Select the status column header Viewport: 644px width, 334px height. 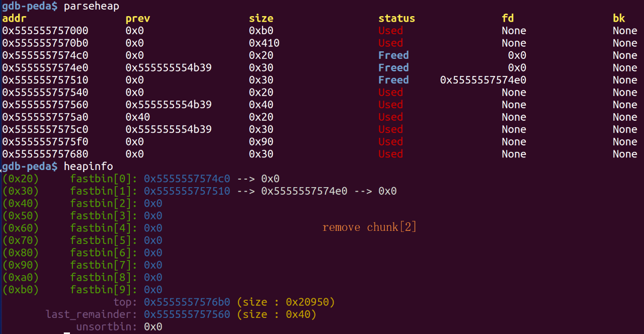(x=396, y=19)
